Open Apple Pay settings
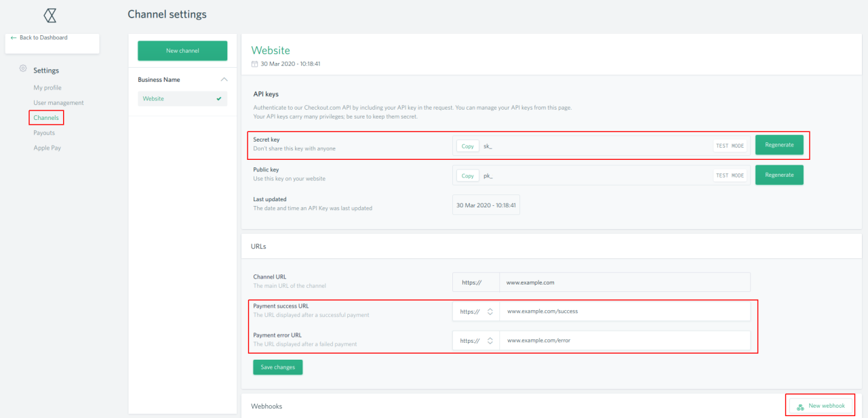868x418 pixels. 47,148
